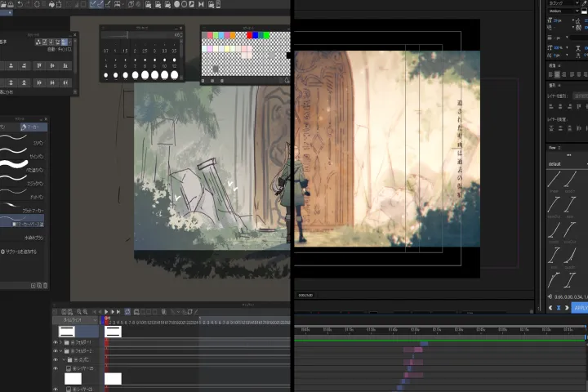Select the easeIn curve preset in Flow

click(x=570, y=180)
